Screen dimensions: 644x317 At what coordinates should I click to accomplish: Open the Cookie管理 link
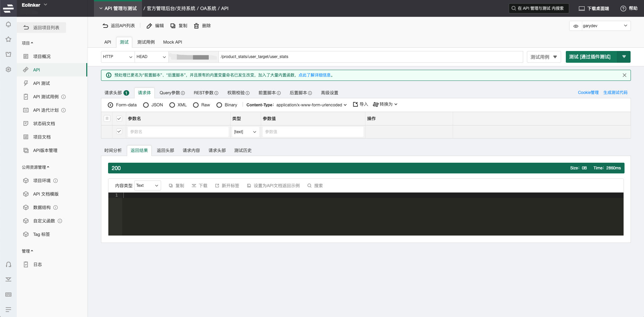click(x=588, y=93)
